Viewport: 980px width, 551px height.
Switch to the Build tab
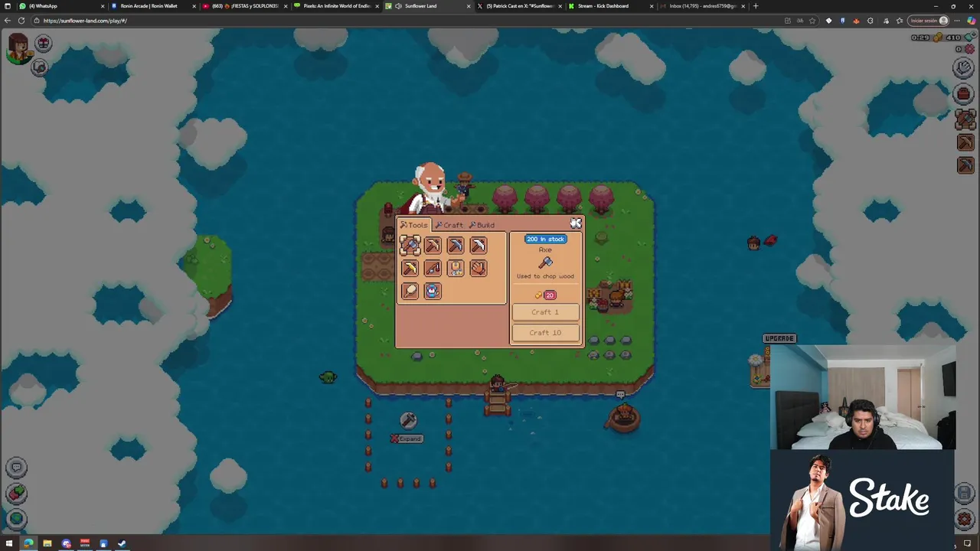click(482, 225)
